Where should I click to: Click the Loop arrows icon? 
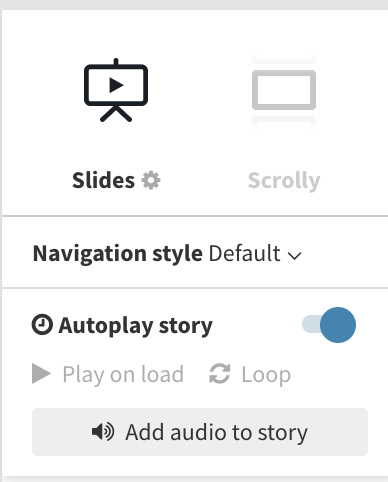click(x=220, y=374)
